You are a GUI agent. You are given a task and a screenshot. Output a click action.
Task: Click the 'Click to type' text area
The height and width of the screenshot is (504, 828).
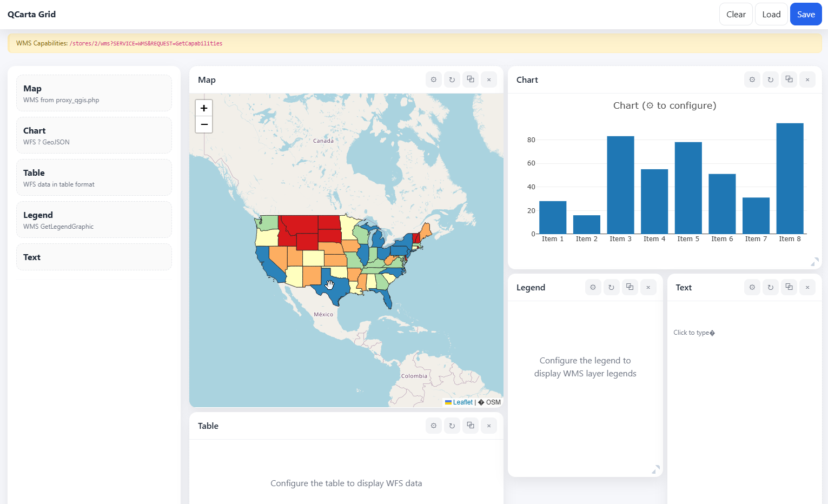point(694,333)
